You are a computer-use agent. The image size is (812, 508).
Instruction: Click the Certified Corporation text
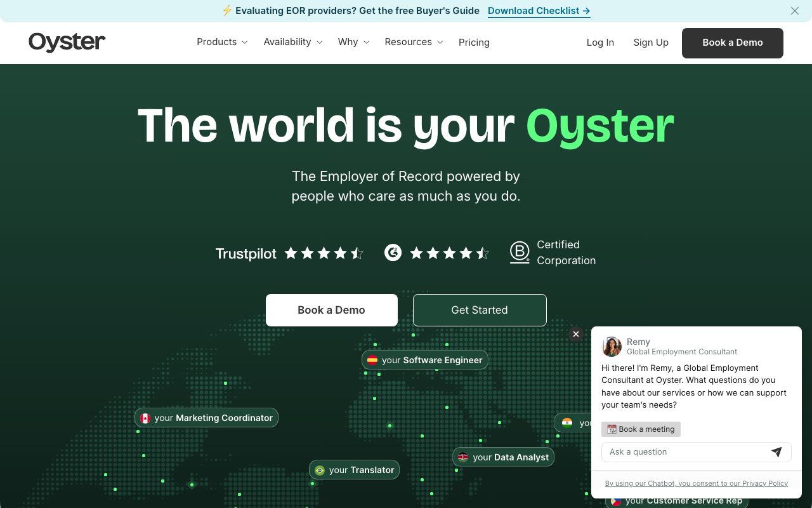tap(566, 253)
